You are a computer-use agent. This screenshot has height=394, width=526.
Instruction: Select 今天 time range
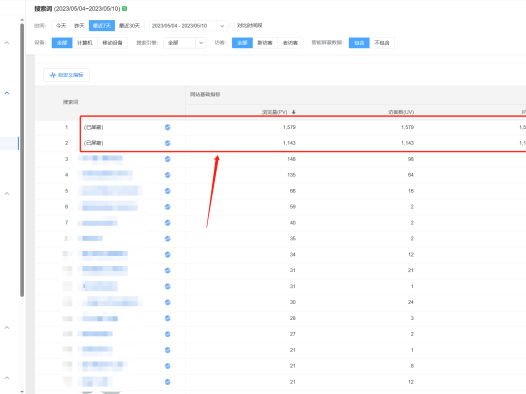pos(61,25)
